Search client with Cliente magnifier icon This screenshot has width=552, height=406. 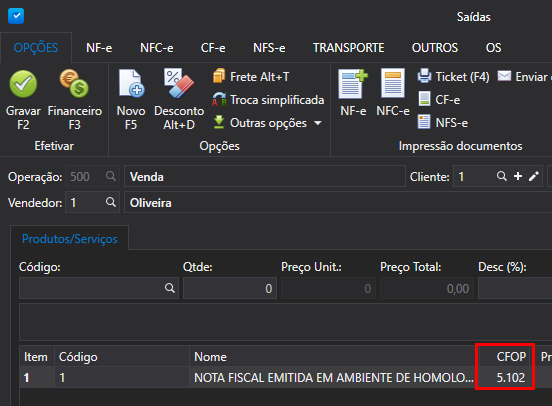click(502, 176)
